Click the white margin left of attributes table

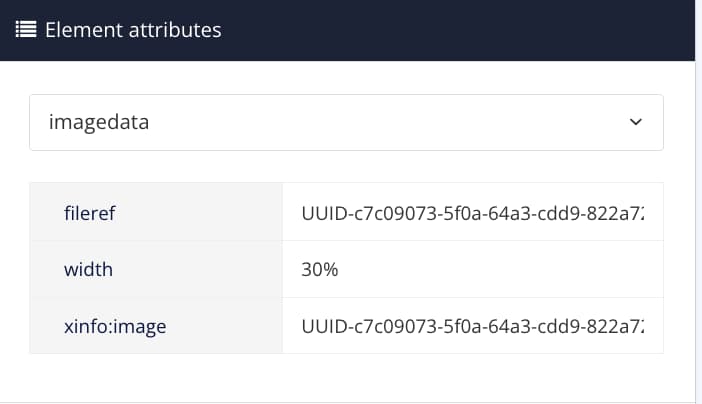[14, 268]
